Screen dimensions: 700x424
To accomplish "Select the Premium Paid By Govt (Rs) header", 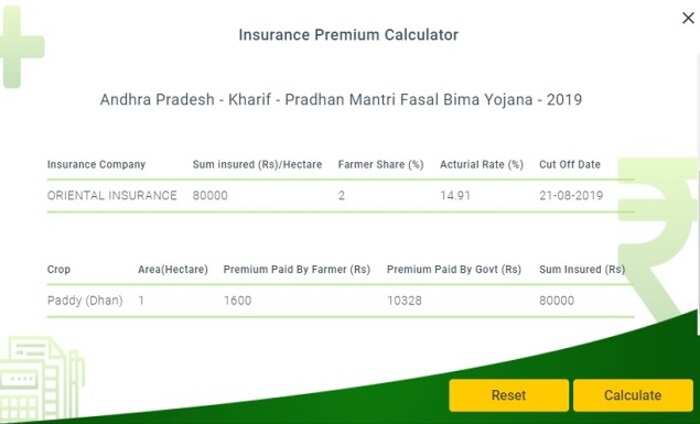I will pyautogui.click(x=454, y=270).
